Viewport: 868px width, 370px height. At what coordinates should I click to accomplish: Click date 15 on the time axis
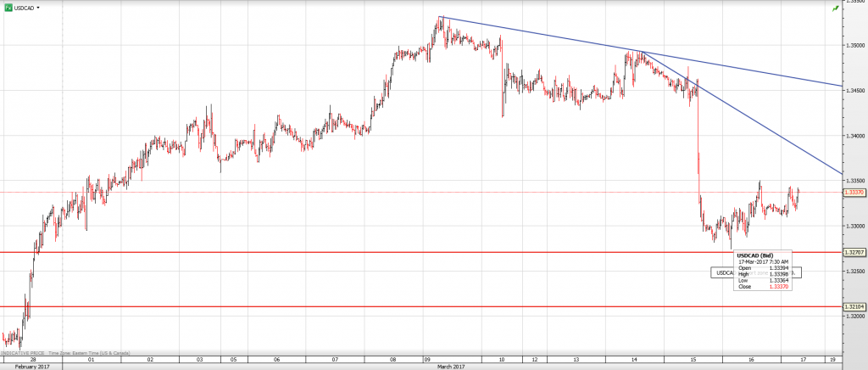[694, 359]
